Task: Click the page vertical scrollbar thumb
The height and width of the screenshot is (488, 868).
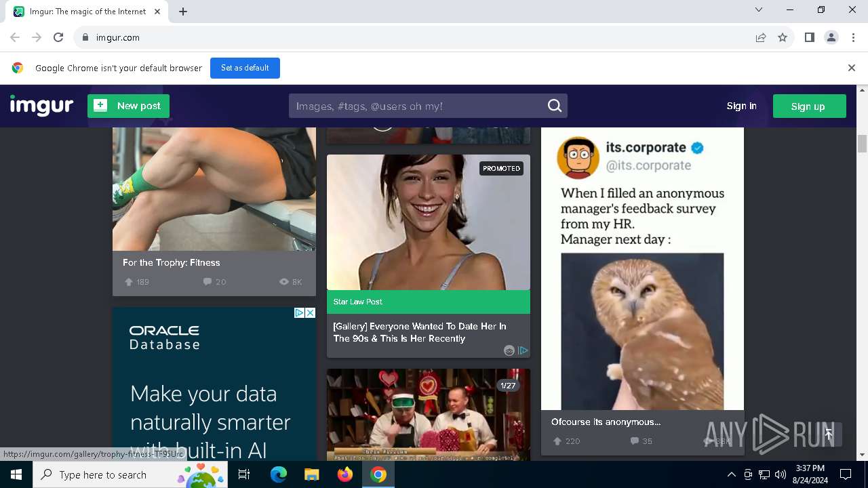Action: [x=862, y=144]
